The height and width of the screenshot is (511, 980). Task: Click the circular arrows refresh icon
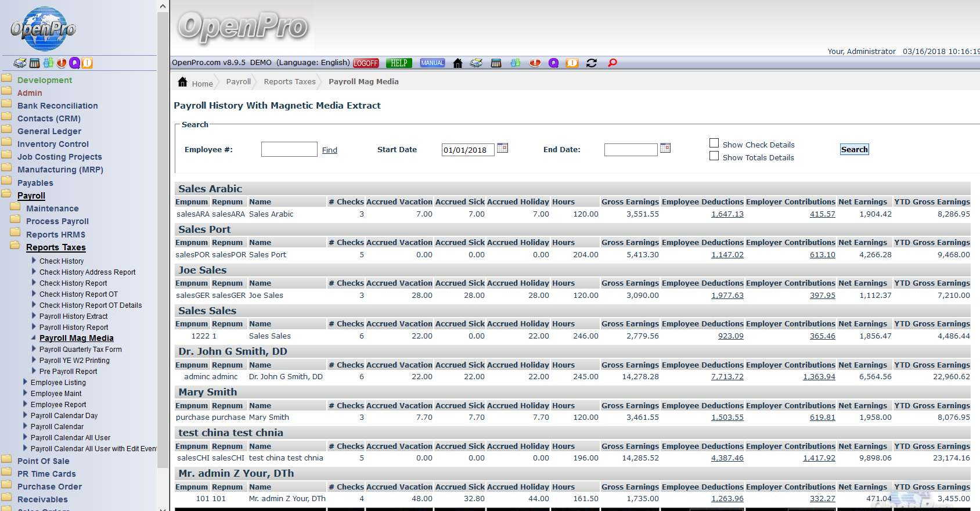pyautogui.click(x=592, y=63)
